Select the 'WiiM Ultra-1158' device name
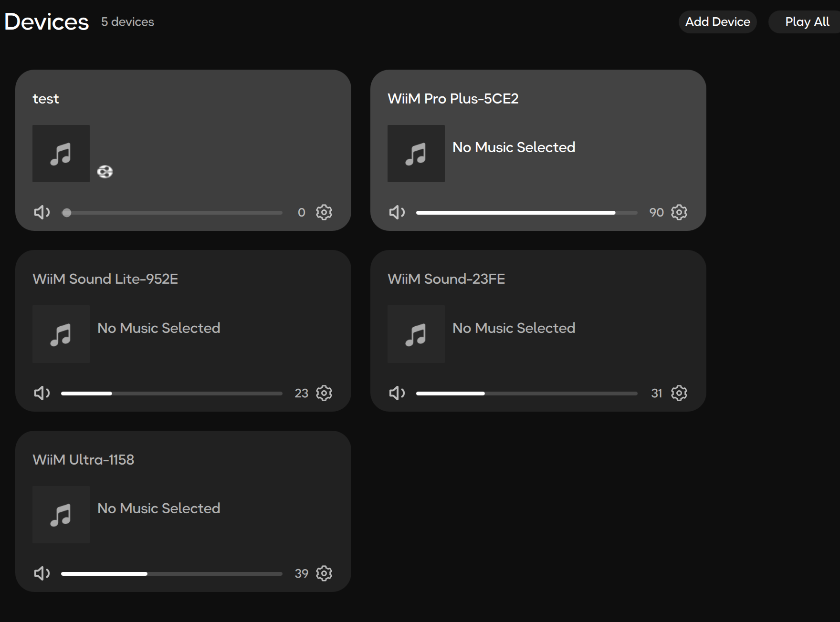 pyautogui.click(x=83, y=460)
